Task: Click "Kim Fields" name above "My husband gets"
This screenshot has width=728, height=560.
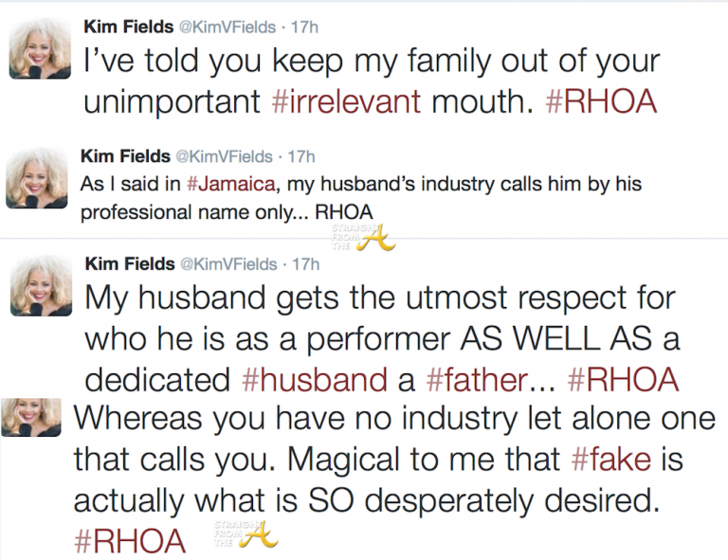Action: [128, 262]
